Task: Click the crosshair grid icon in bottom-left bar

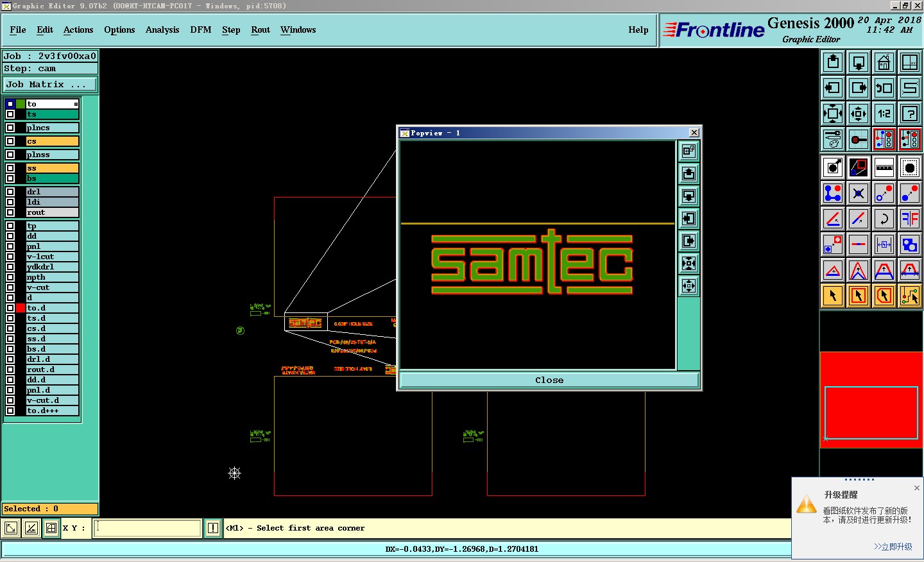Action: 51,528
